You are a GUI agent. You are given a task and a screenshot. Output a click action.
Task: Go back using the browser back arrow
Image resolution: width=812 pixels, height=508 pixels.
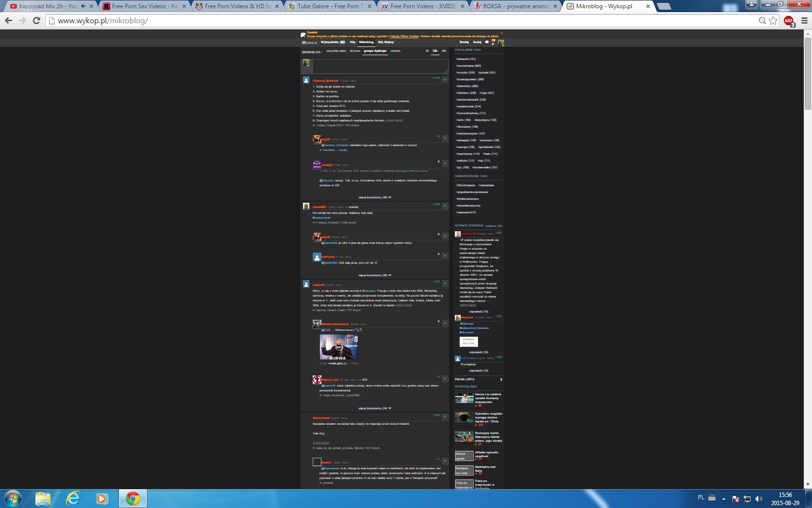(8, 20)
